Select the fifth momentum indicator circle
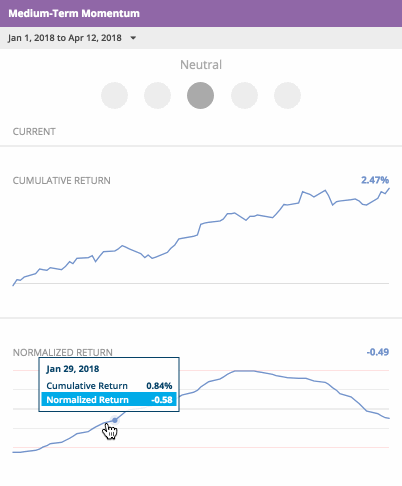This screenshot has width=402, height=486. (287, 95)
